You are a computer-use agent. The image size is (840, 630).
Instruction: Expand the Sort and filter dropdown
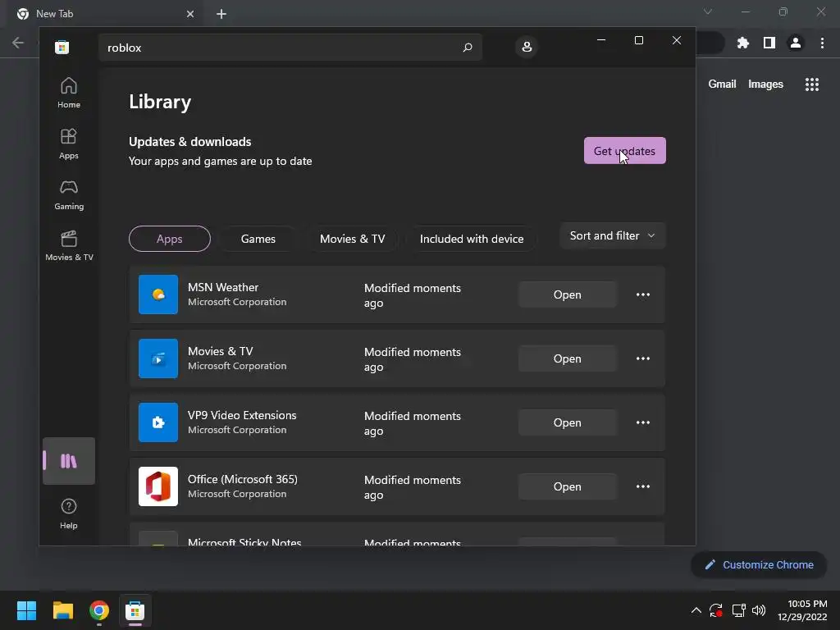click(x=612, y=235)
